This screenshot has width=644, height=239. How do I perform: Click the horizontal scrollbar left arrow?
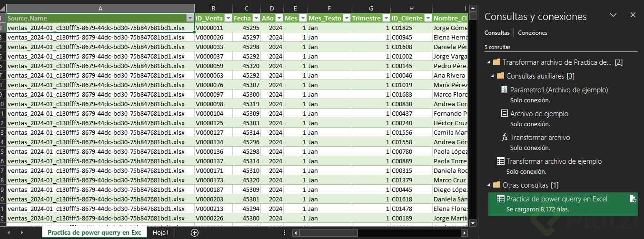tap(296, 233)
